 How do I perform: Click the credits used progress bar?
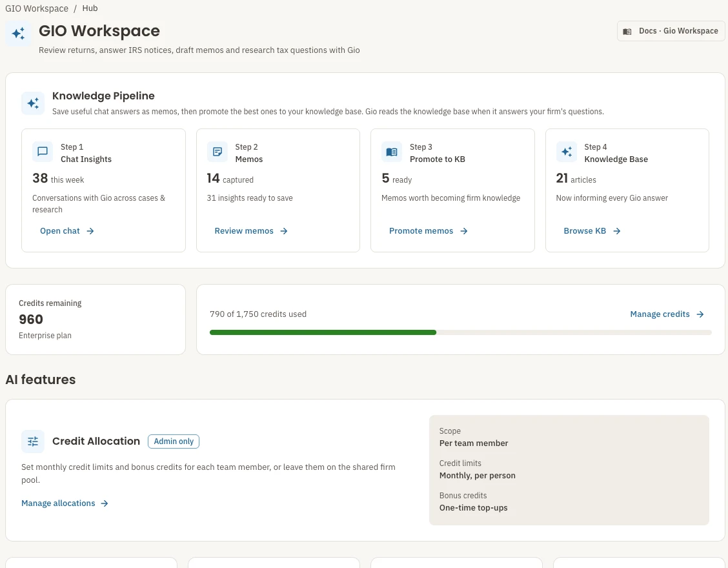(461, 332)
